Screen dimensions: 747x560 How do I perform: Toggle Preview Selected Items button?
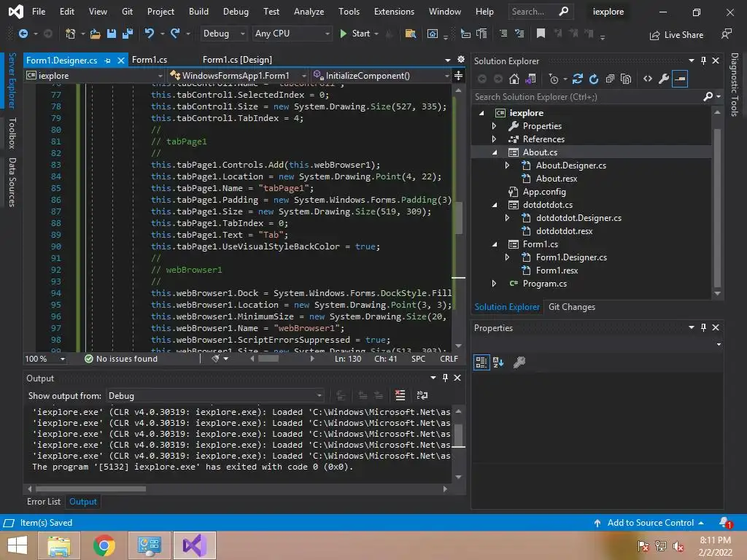[680, 79]
